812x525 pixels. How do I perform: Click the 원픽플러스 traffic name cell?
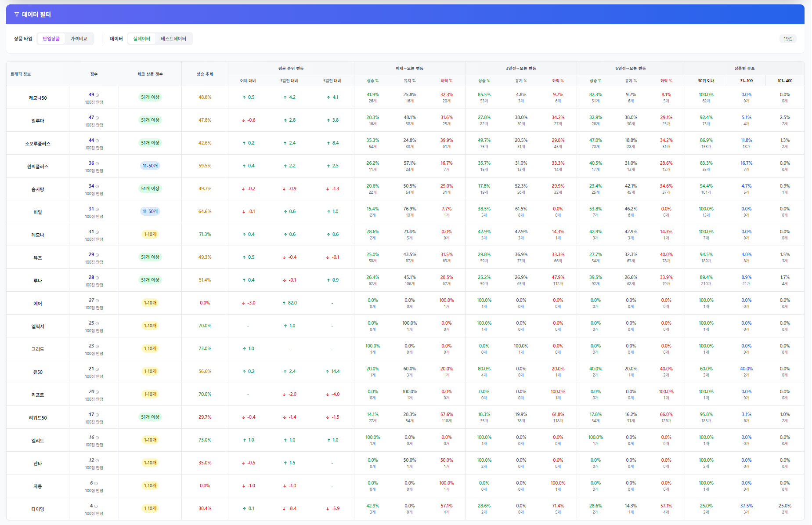38,166
